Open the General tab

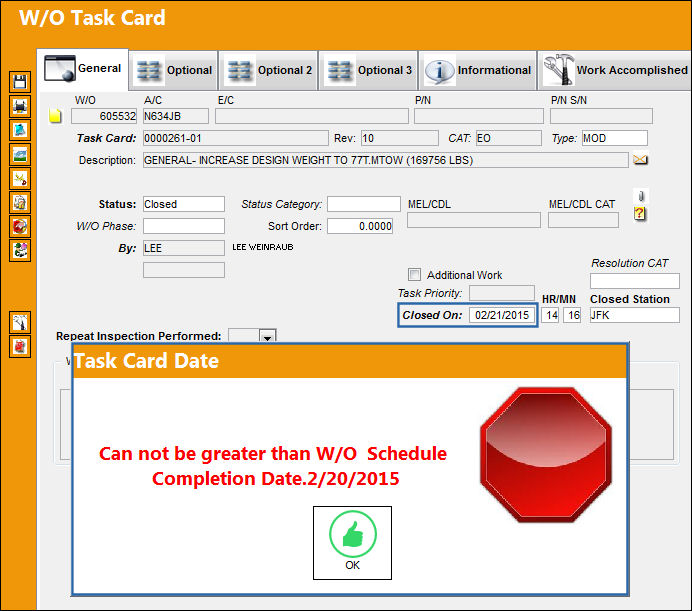pos(83,69)
